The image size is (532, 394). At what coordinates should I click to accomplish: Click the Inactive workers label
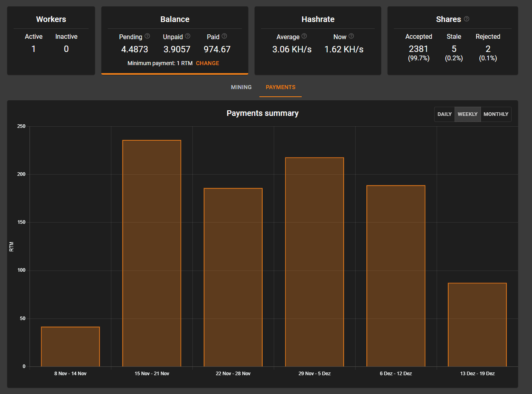tap(66, 36)
